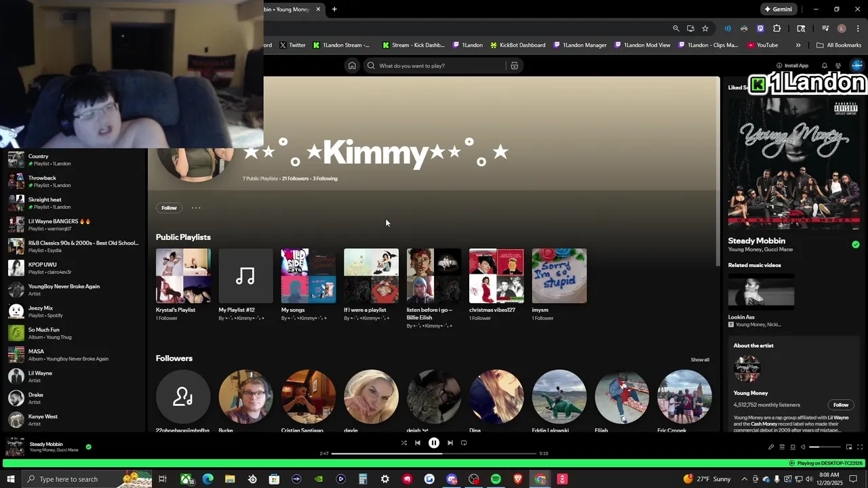Open Spotify from the Windows taskbar
The height and width of the screenshot is (488, 868).
coord(496,479)
